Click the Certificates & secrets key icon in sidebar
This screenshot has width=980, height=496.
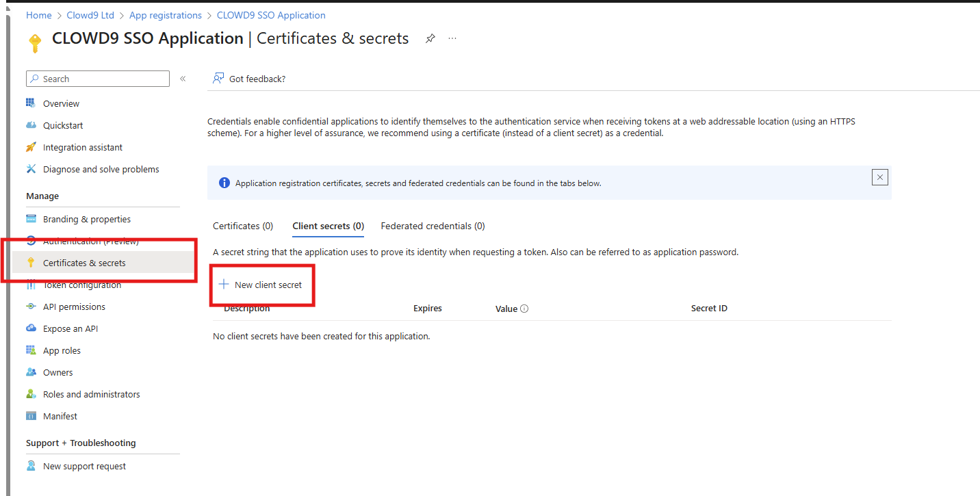click(31, 263)
